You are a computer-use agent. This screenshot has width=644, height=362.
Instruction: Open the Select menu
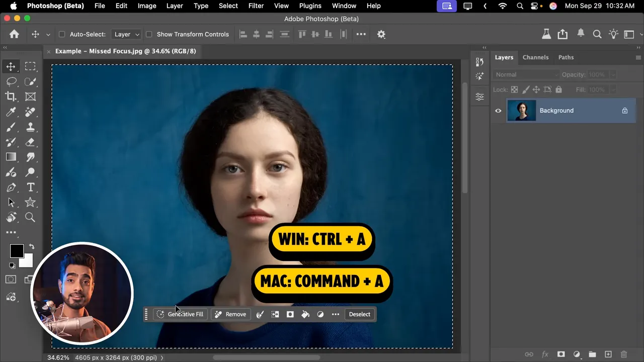[228, 6]
